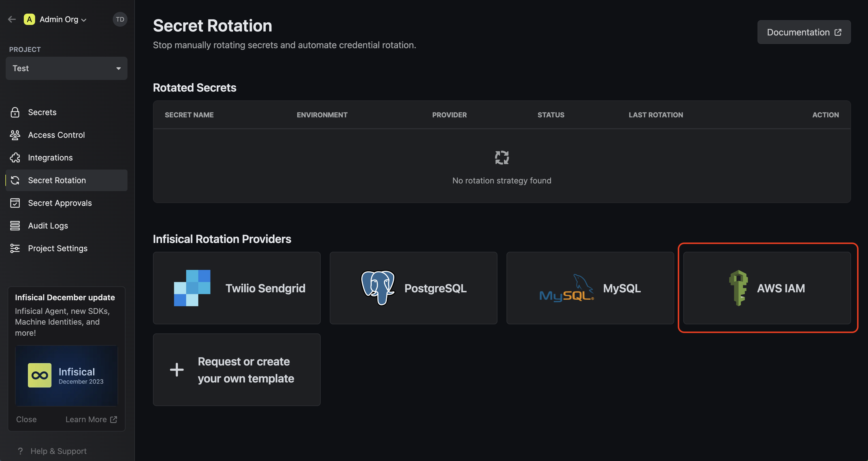
Task: Click the Secret Rotation refresh icon
Action: pos(15,180)
